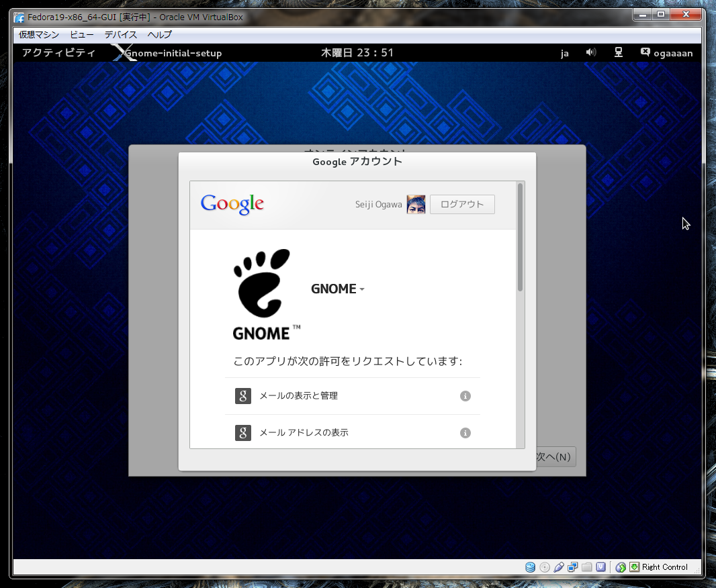This screenshot has height=588, width=716.
Task: Open the ビュー menu
Action: click(82, 35)
